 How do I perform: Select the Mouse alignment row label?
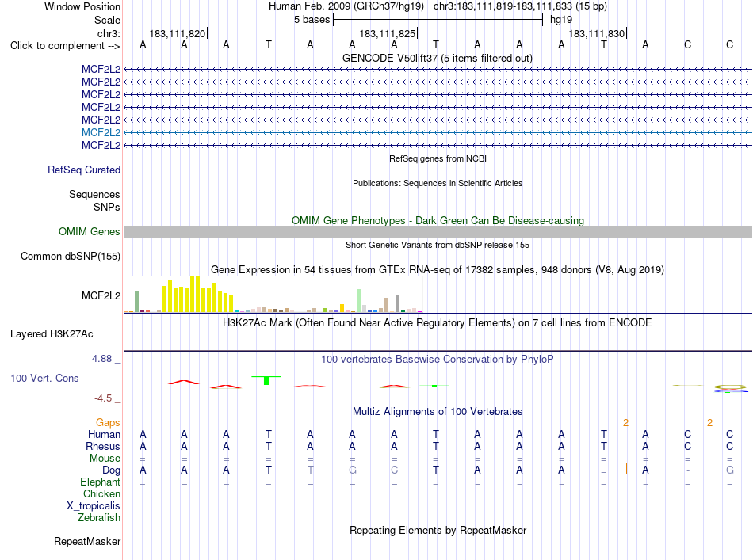click(x=105, y=459)
